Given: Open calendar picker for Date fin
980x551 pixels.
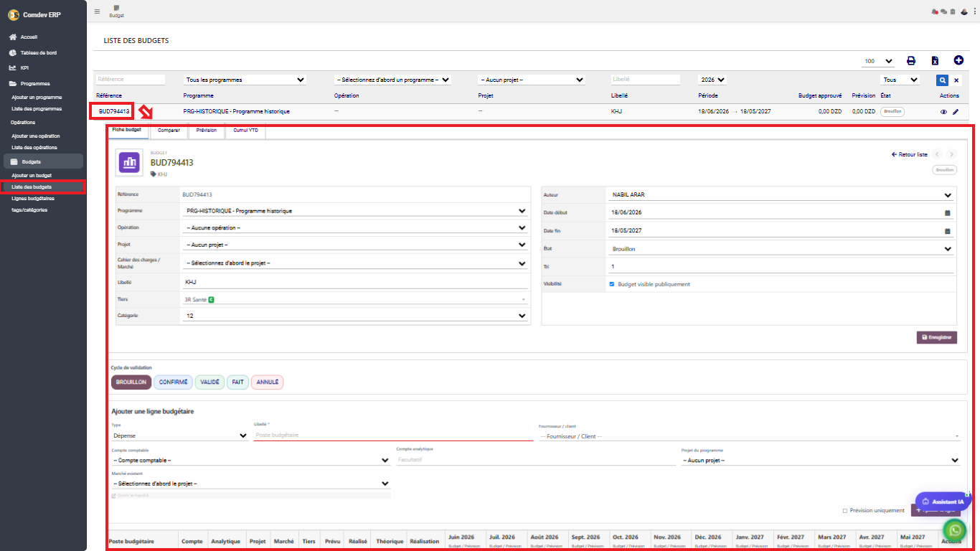Looking at the screenshot, I should point(947,231).
